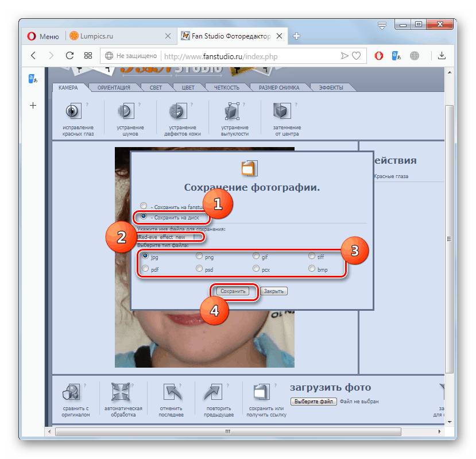Switch to the ЭФФЕКТЫ tab
Viewport: 476px width, 459px height.
pyautogui.click(x=331, y=87)
